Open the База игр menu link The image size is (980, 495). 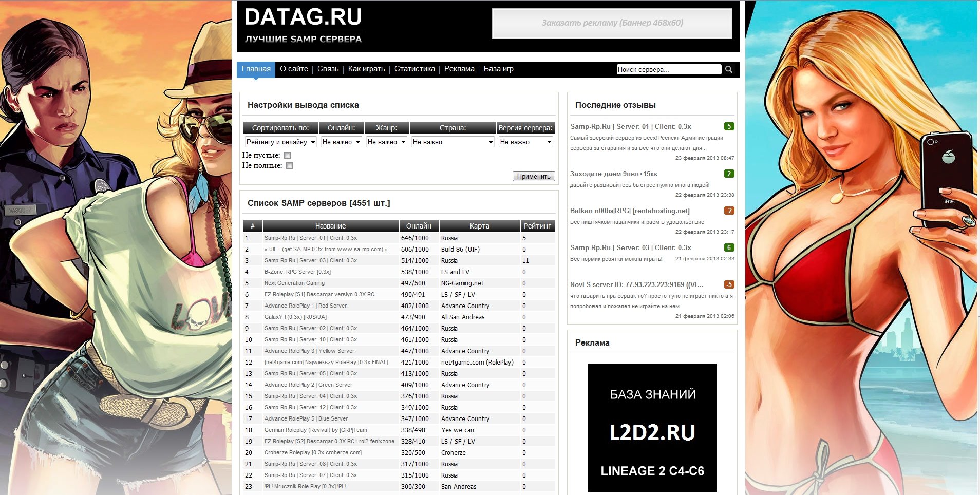pyautogui.click(x=499, y=69)
